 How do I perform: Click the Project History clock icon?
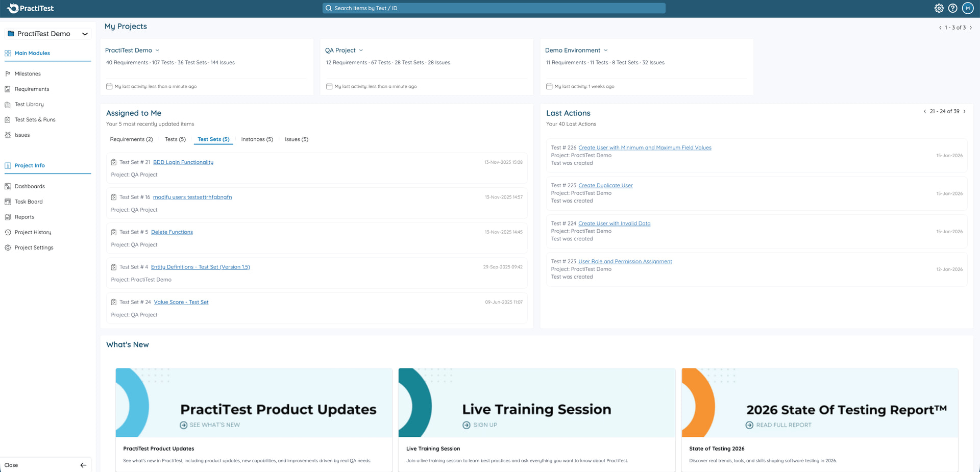click(8, 233)
